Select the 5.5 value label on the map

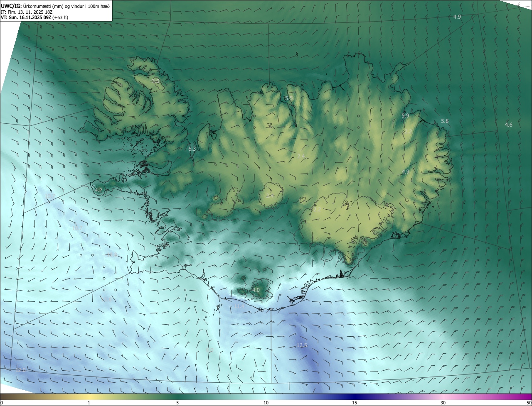pos(289,98)
